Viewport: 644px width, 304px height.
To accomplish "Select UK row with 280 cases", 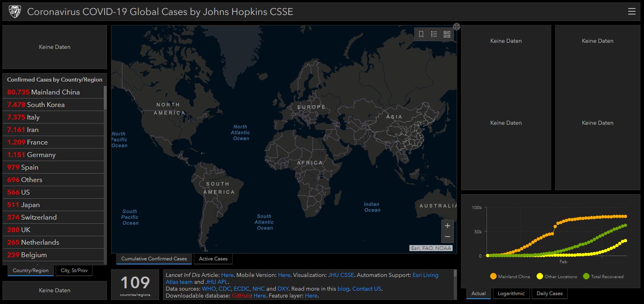I will tap(53, 230).
